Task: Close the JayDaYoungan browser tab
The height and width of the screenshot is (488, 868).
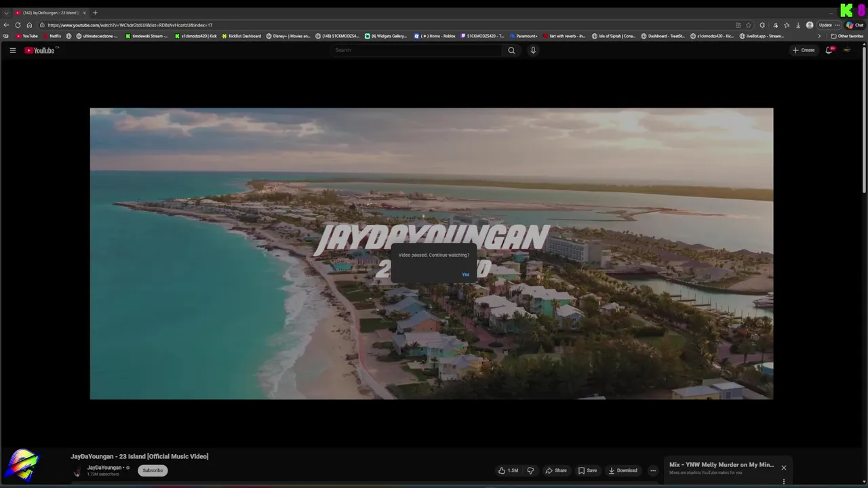Action: click(x=84, y=13)
